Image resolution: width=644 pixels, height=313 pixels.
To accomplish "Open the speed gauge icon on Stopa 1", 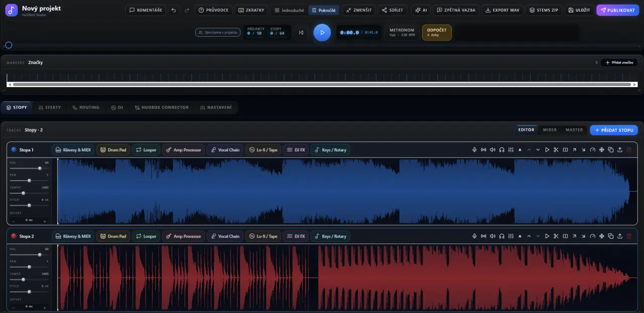I will 592,150.
